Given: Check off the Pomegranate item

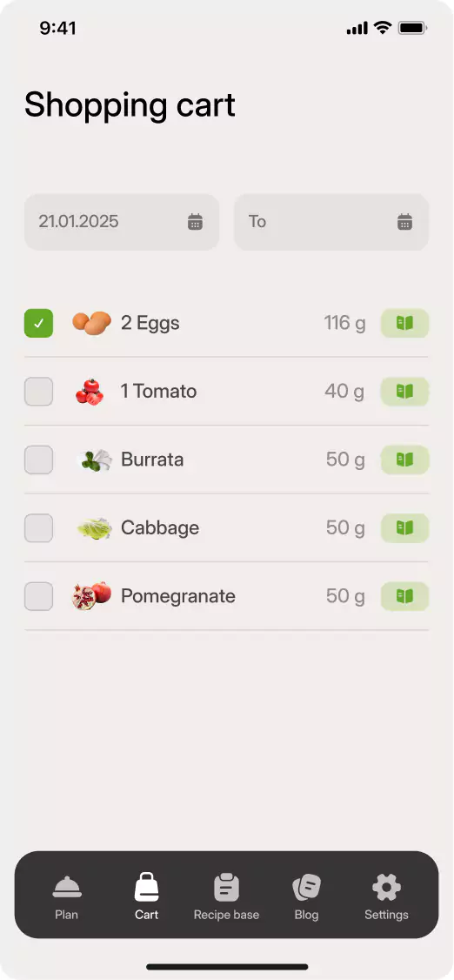Looking at the screenshot, I should point(39,595).
